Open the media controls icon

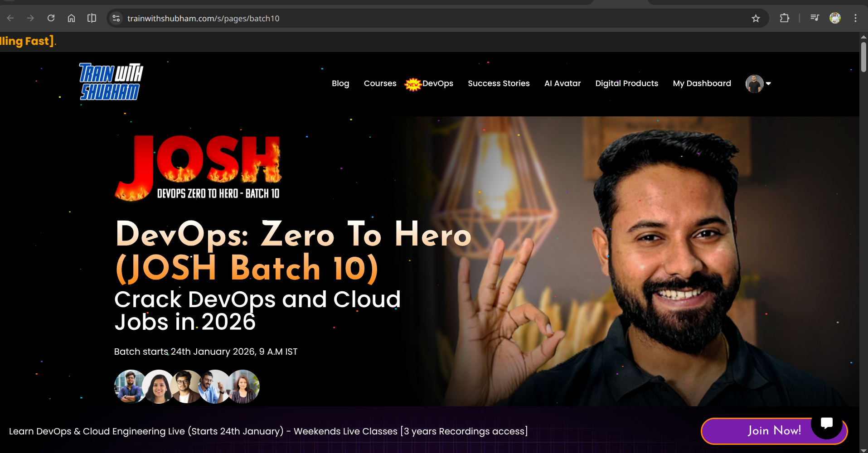pos(815,18)
